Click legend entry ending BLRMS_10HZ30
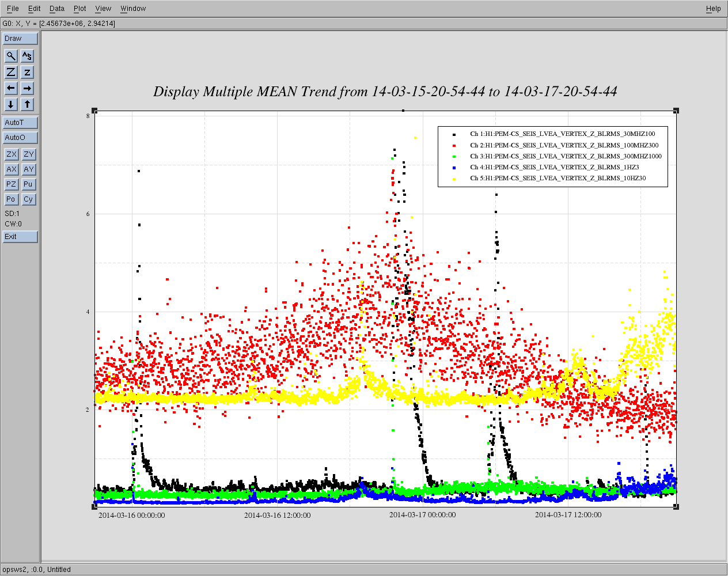Viewport: 728px width, 576px height. pos(558,178)
